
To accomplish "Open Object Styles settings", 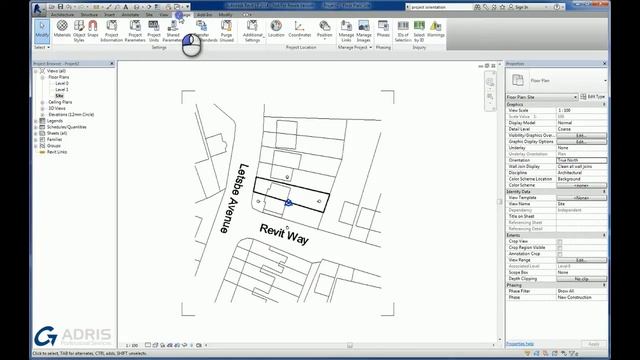I will [79, 31].
